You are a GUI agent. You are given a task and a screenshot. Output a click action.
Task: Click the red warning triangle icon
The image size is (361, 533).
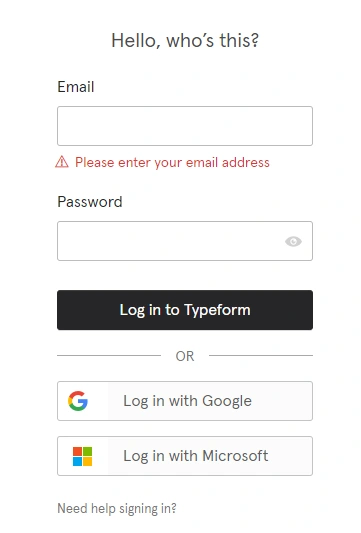point(62,162)
